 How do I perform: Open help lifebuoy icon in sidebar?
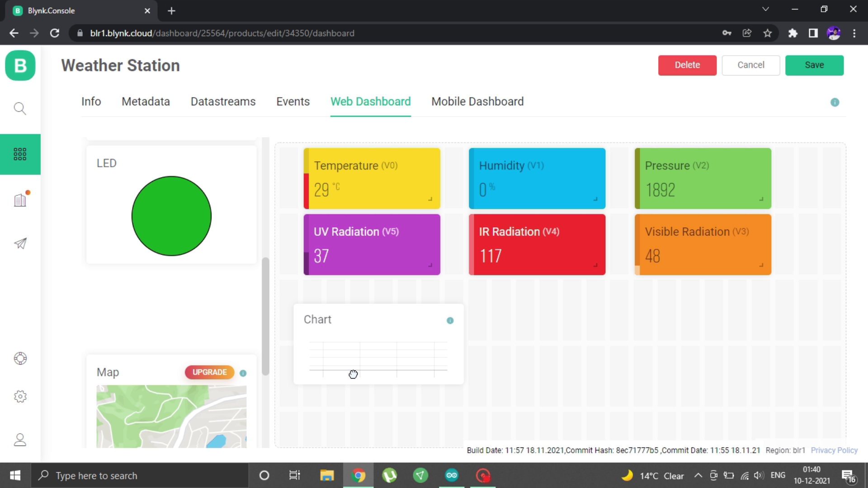click(x=20, y=358)
